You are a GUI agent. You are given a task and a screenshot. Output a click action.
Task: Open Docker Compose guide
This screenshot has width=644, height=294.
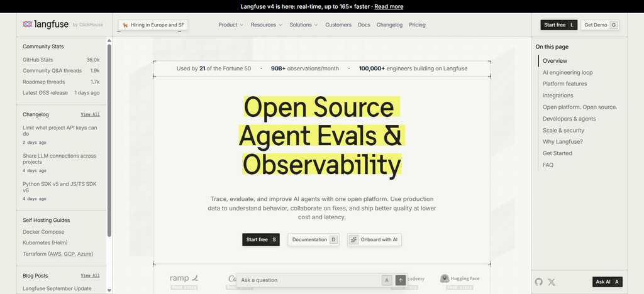click(x=43, y=232)
